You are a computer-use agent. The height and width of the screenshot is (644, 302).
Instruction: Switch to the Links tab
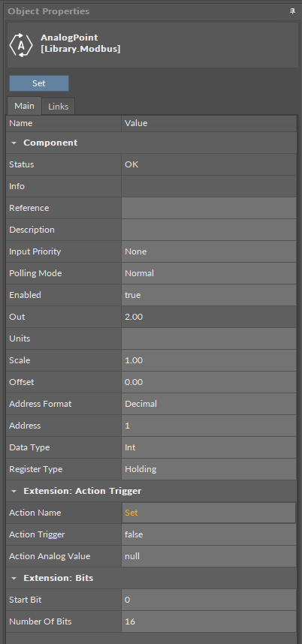click(x=59, y=107)
